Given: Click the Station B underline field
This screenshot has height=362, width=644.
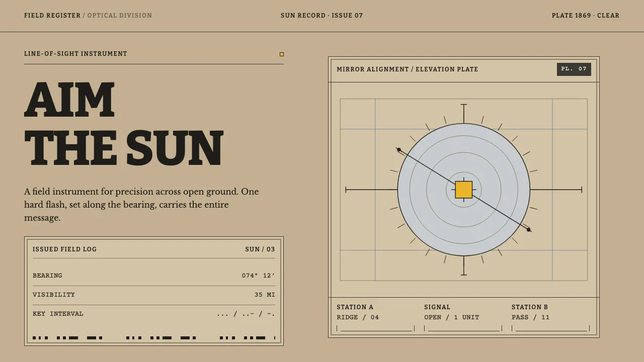Looking at the screenshot, I should 551,328.
